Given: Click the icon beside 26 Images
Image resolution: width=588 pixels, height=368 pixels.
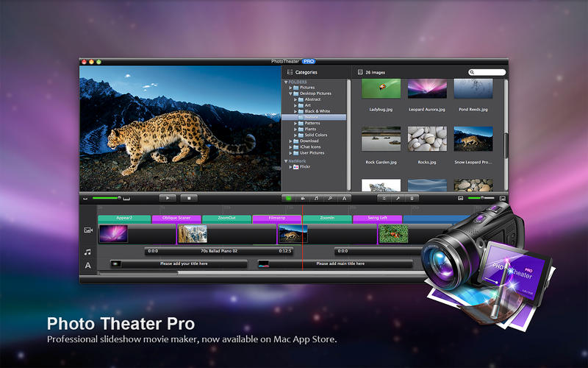Looking at the screenshot, I should pos(360,72).
